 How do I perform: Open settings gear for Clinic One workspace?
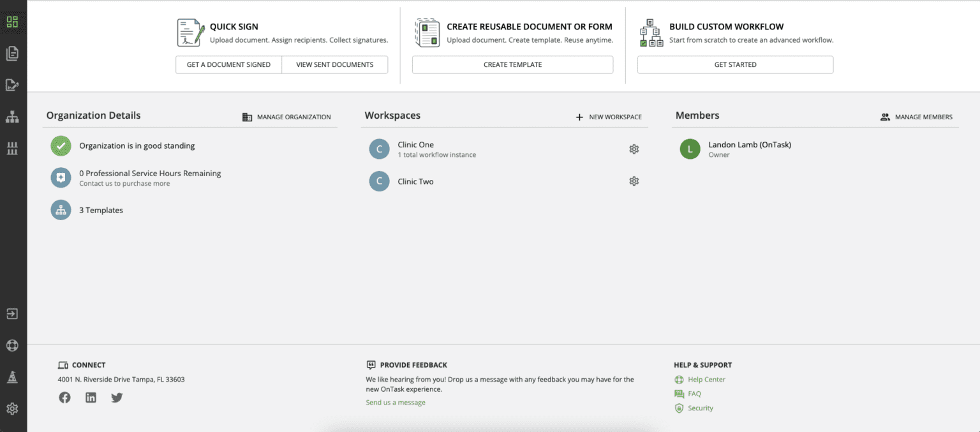(634, 149)
